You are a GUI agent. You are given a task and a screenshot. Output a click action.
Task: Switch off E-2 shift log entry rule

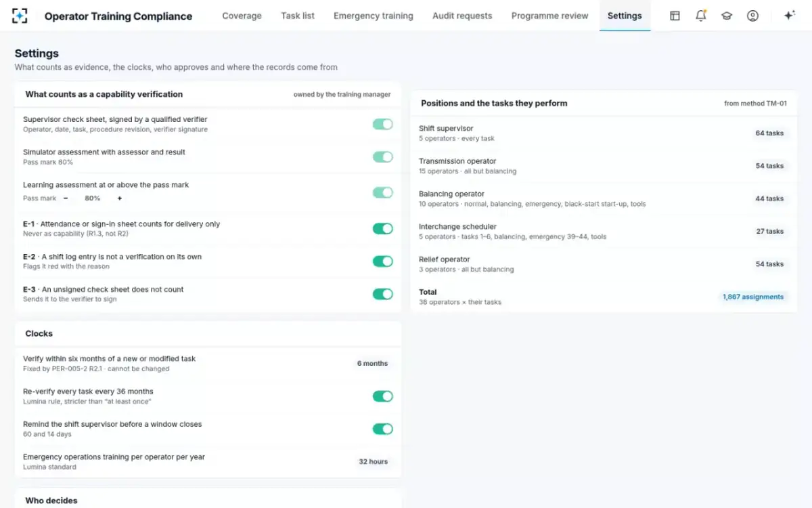click(383, 261)
